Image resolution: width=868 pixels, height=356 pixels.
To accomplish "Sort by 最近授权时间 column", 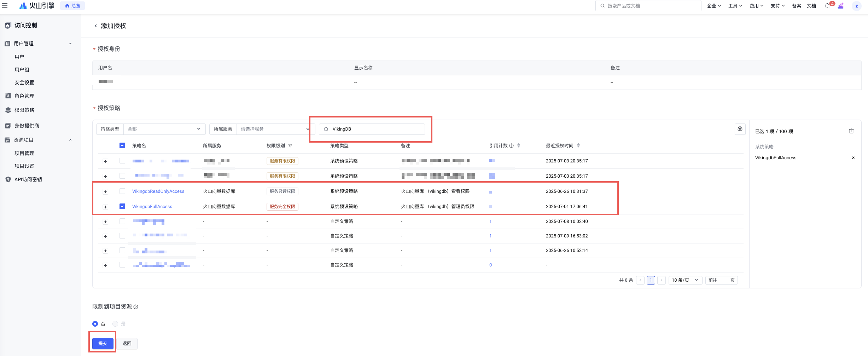I will 578,145.
